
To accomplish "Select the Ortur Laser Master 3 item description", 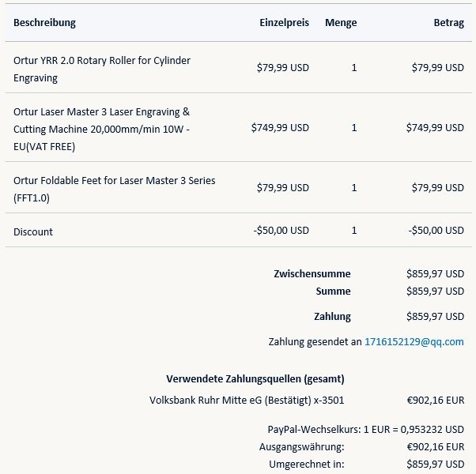I will pos(102,129).
